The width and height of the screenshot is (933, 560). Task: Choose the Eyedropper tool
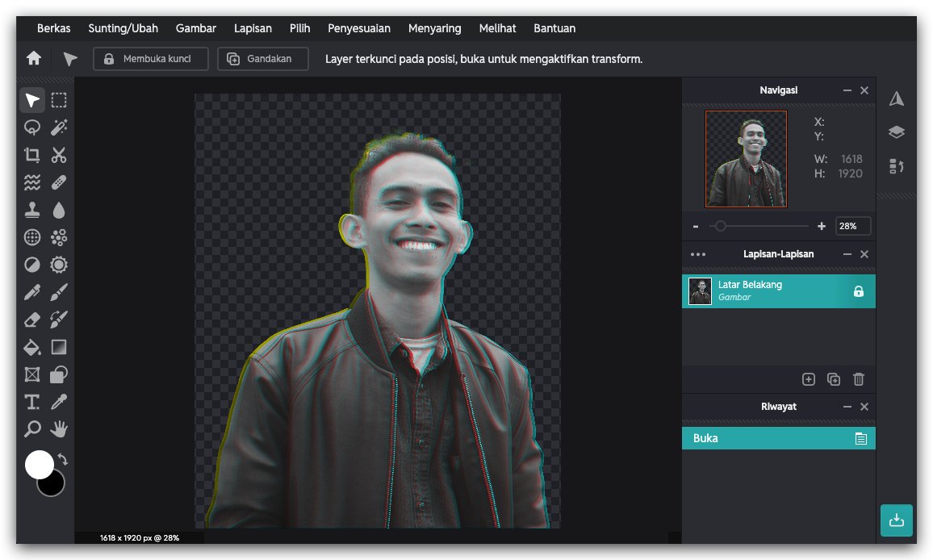pos(59,402)
